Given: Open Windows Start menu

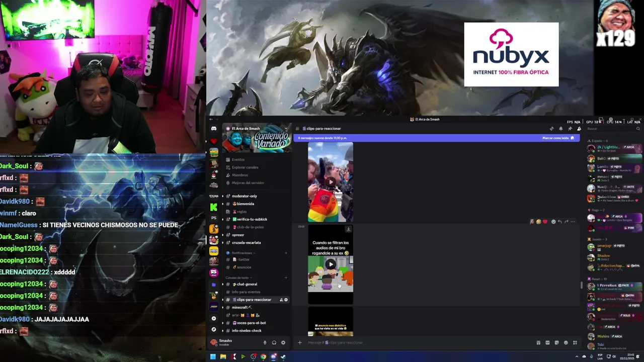Looking at the screenshot, I should click(213, 357).
